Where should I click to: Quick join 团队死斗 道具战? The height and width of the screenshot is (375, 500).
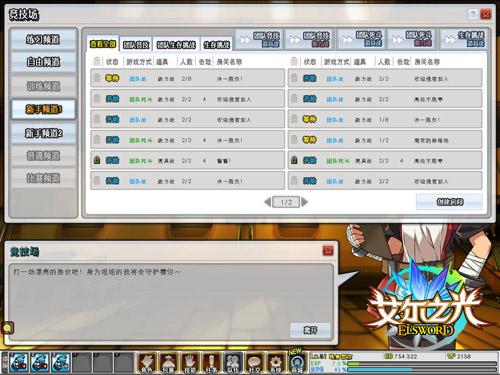362,39
